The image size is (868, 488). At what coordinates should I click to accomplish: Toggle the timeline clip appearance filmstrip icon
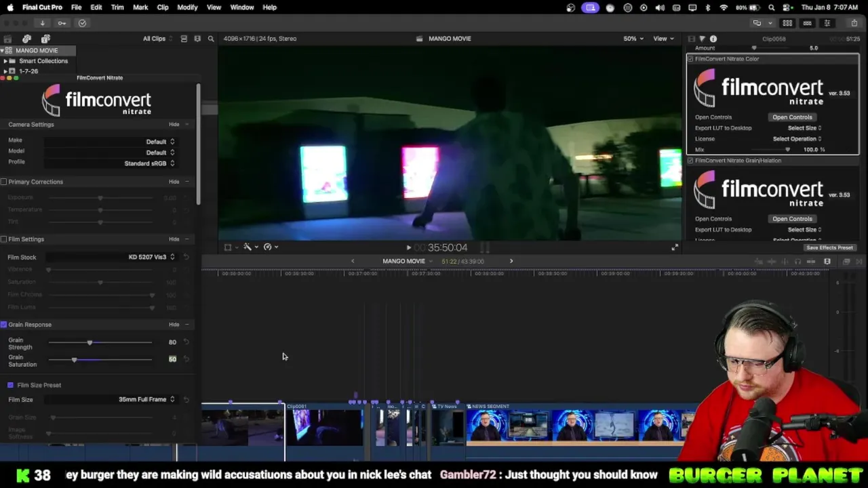click(x=827, y=262)
